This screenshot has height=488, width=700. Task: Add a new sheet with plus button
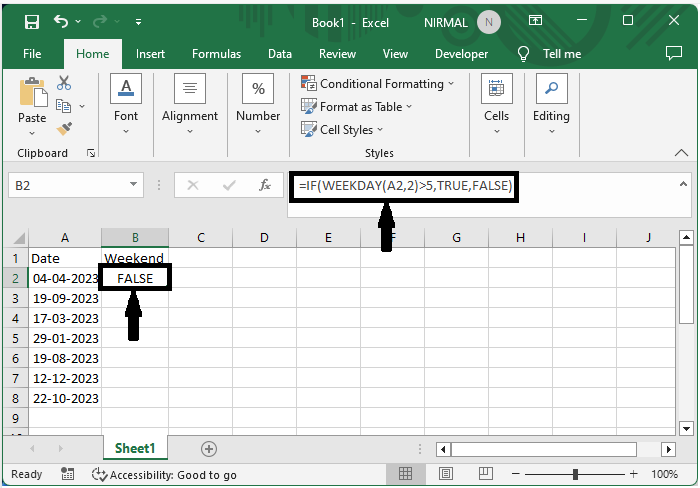209,449
